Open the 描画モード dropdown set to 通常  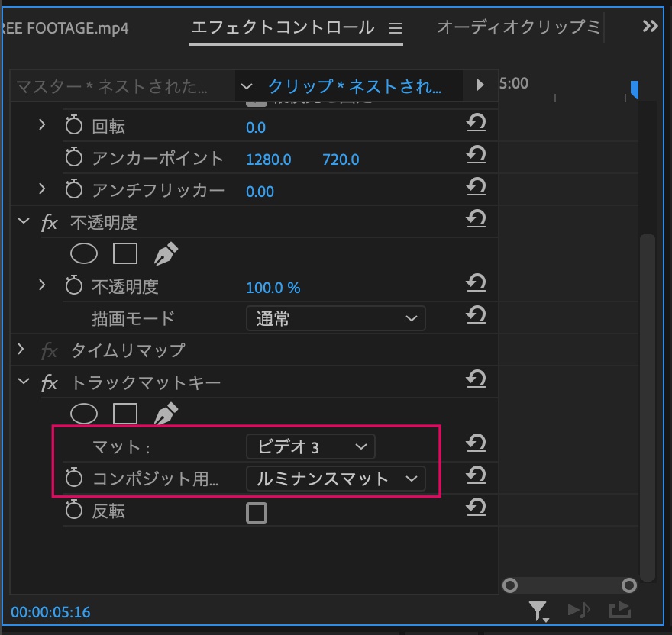(x=335, y=318)
